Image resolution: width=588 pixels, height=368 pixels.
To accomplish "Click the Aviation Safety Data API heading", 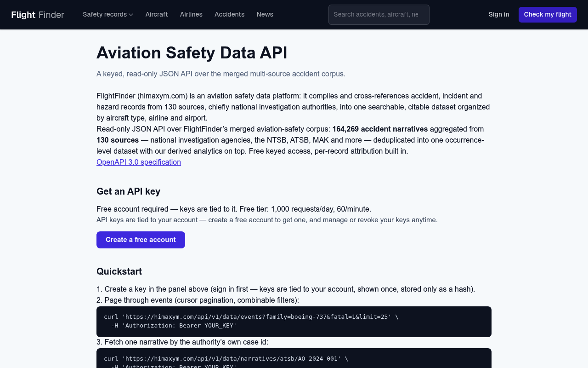I will (x=192, y=53).
